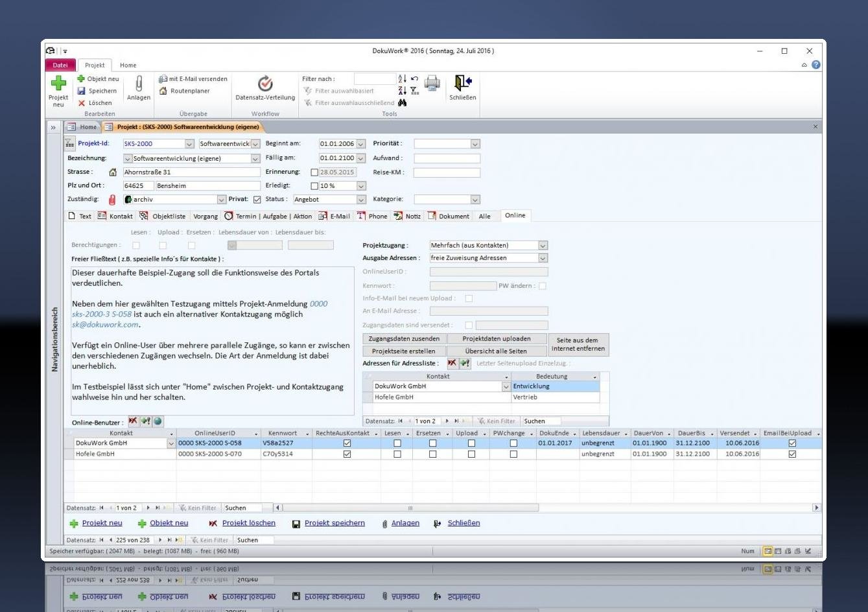Toggle Lesen checkbox for DokuWork GmbH row

[x=397, y=443]
